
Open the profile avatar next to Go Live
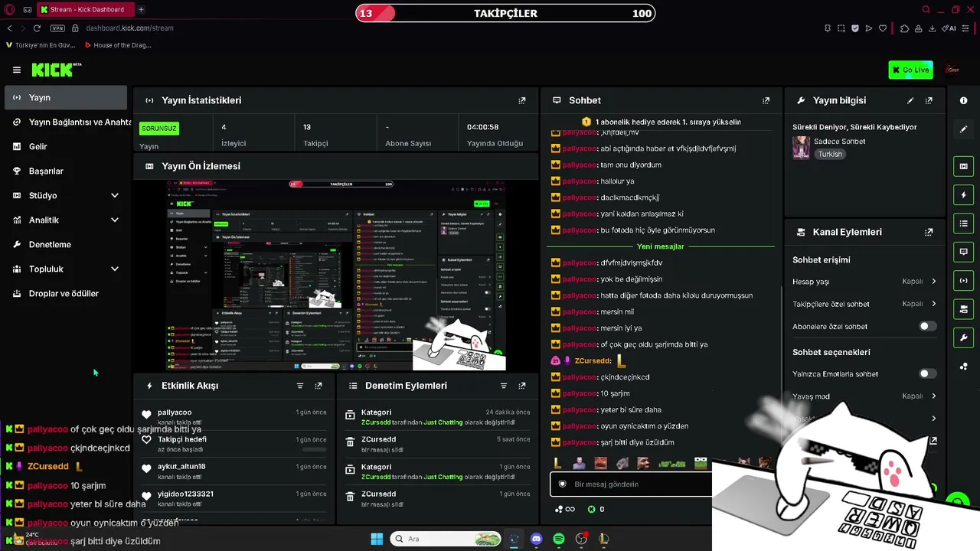(952, 70)
